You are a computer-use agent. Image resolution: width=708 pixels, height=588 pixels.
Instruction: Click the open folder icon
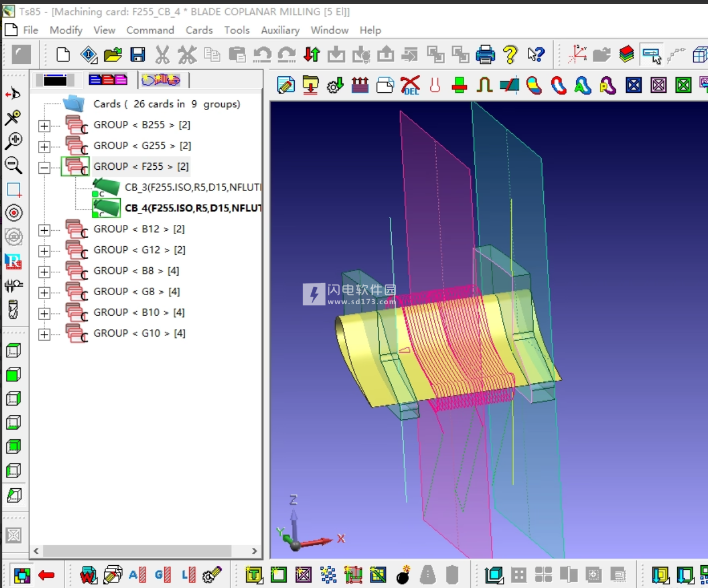click(113, 55)
